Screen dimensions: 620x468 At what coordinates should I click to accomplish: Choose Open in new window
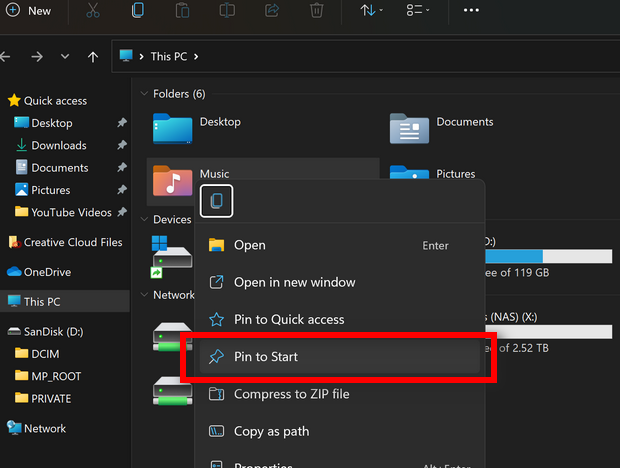click(340, 282)
